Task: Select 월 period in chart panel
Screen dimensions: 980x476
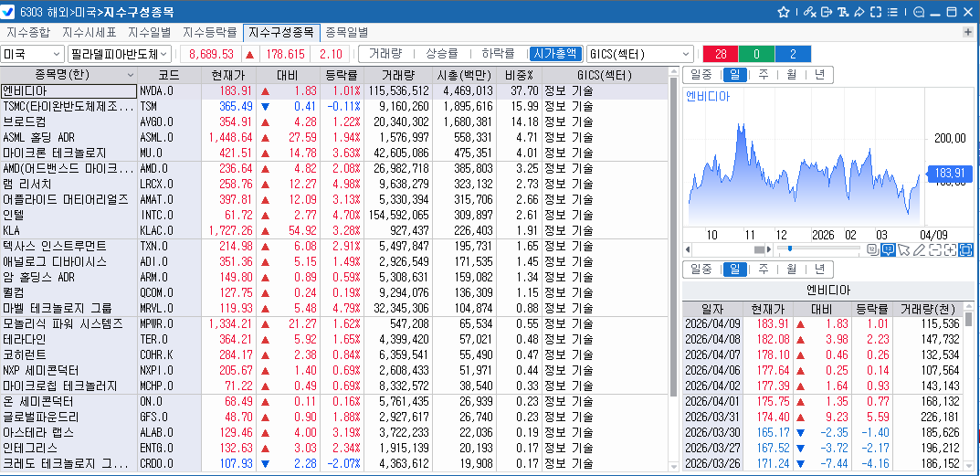Action: click(792, 75)
